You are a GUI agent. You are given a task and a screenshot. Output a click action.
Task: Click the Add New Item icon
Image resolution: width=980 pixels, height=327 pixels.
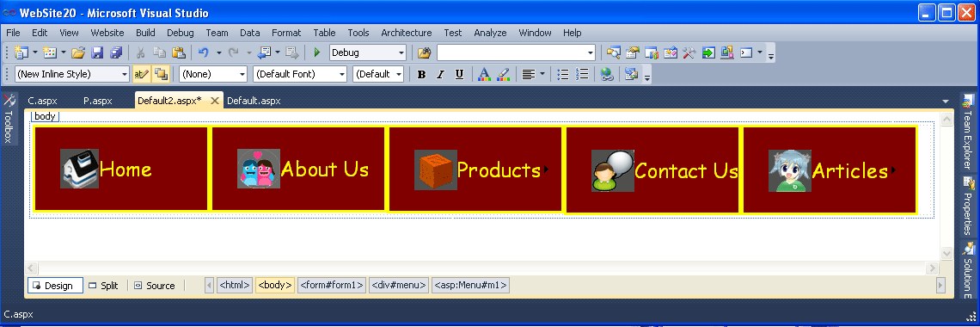click(x=50, y=52)
